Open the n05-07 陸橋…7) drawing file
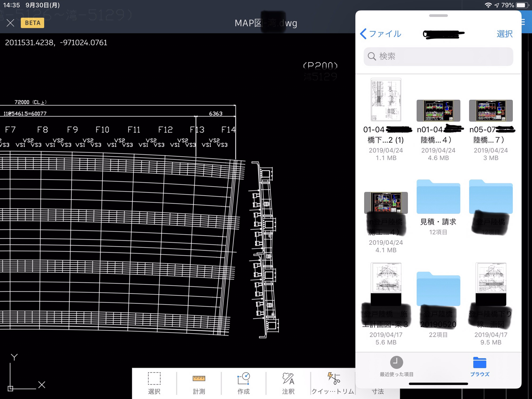The width and height of the screenshot is (532, 399). tap(491, 110)
